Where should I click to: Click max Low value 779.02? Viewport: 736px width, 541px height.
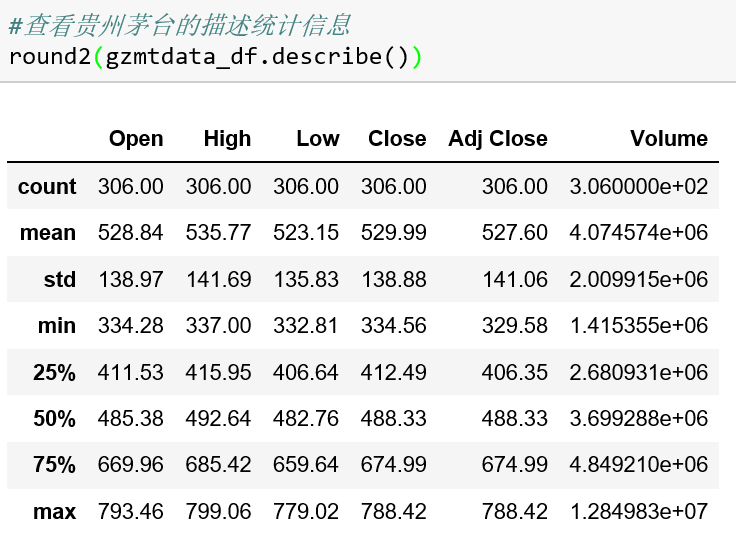[306, 511]
